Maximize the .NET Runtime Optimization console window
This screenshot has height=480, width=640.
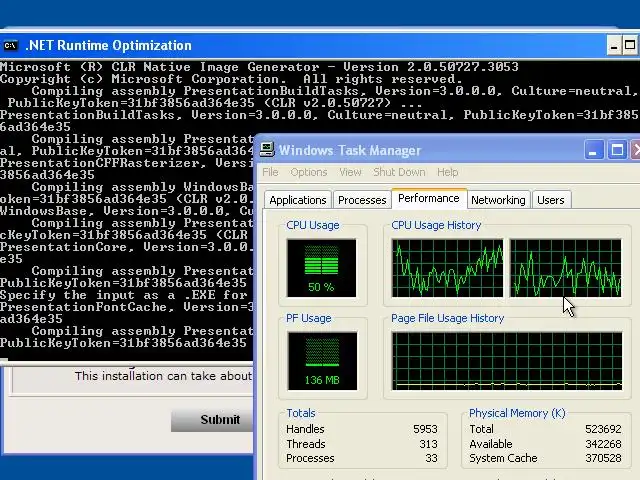[x=630, y=45]
